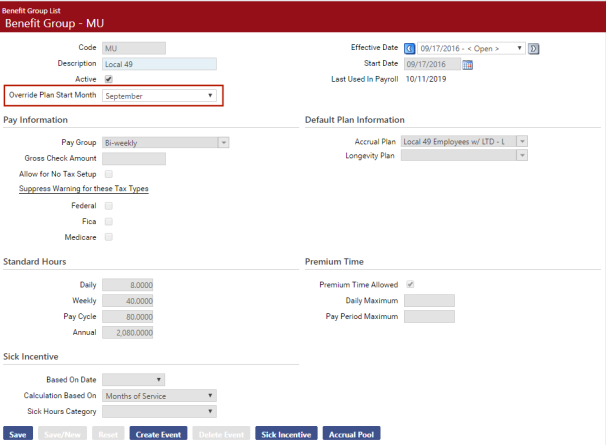Check the Federal tax suppress checkbox
This screenshot has width=606, height=445.
click(x=108, y=205)
